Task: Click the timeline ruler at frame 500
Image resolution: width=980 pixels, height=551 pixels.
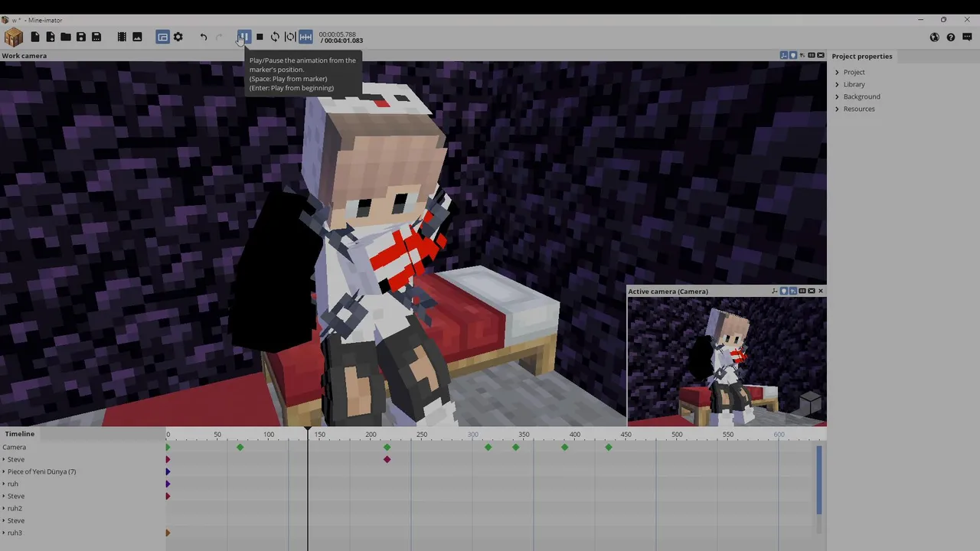Action: (677, 435)
